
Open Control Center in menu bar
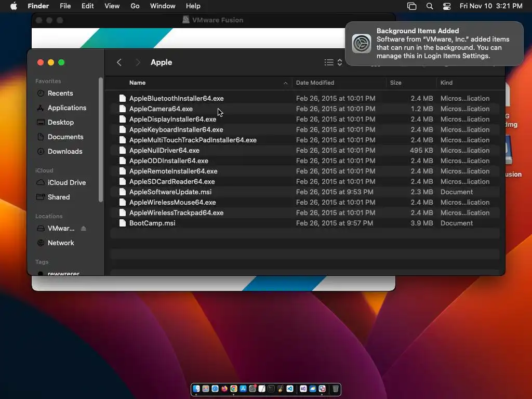pos(447,6)
